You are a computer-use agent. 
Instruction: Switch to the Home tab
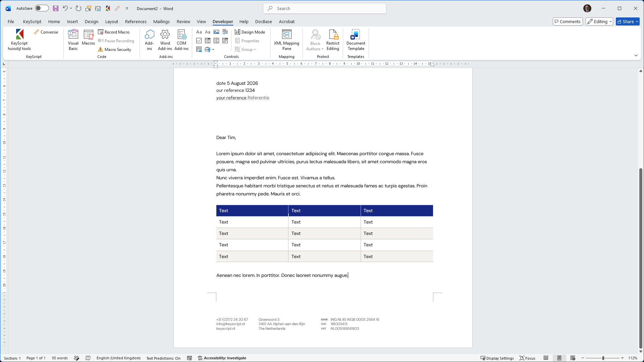(x=54, y=21)
